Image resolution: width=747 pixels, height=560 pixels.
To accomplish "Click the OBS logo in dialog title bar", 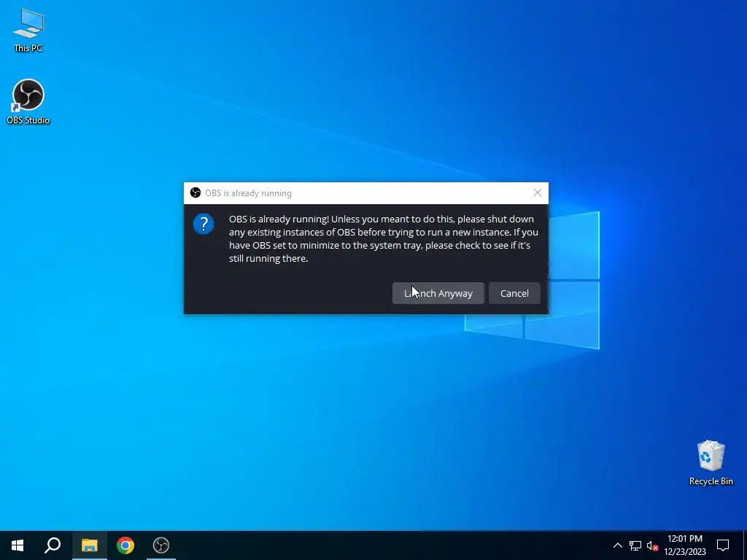I will [196, 192].
